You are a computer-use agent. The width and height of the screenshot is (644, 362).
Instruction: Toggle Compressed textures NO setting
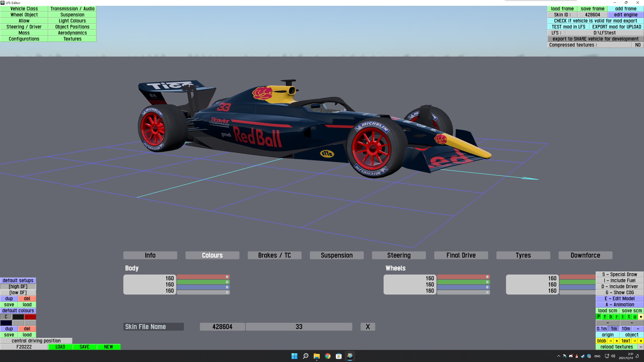tap(637, 45)
